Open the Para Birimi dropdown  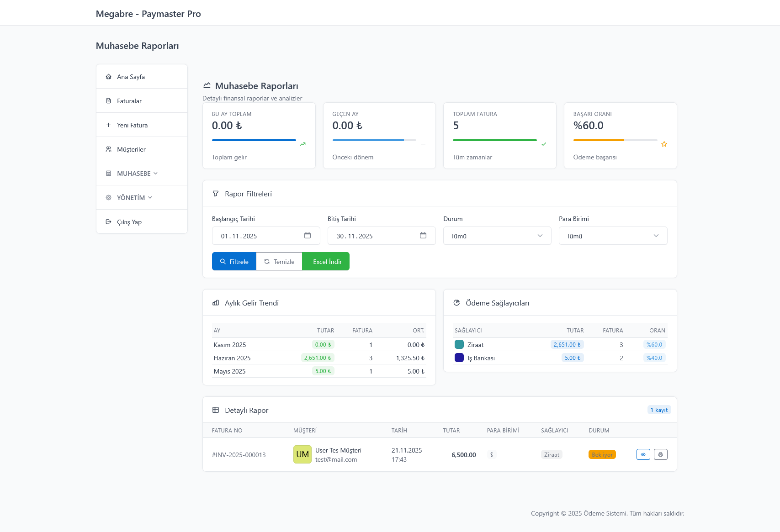coord(612,236)
